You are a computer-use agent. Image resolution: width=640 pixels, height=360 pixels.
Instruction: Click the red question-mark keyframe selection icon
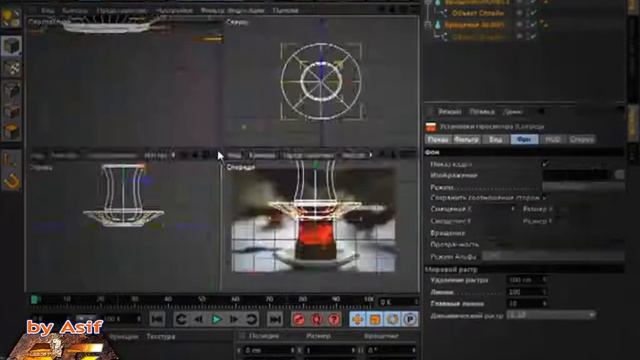(334, 319)
